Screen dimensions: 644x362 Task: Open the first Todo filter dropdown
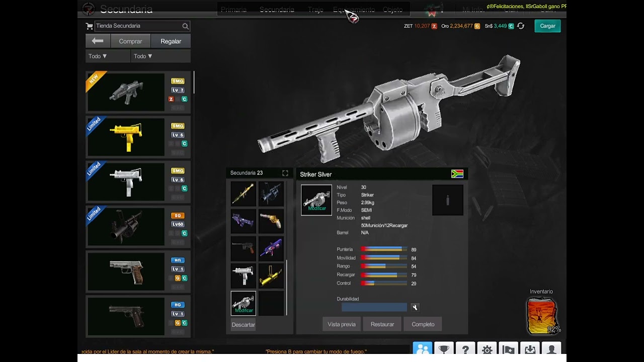click(108, 56)
